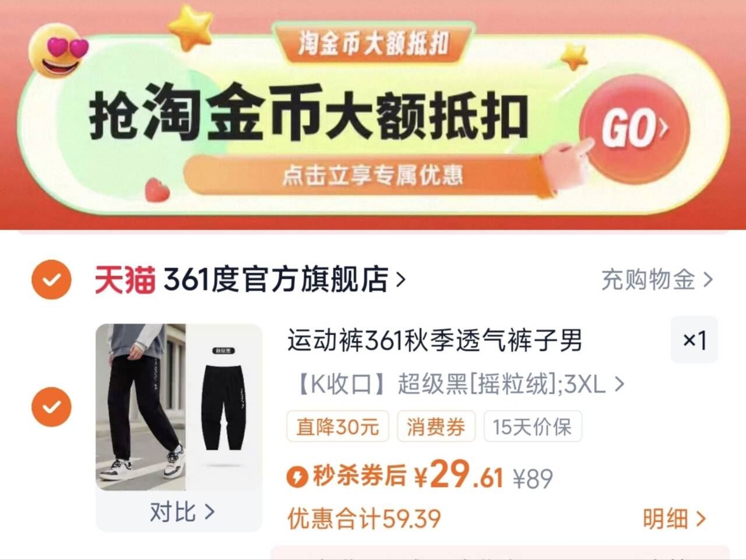Click the 天猫 Tmall logo
The width and height of the screenshot is (746, 560).
pos(125,280)
